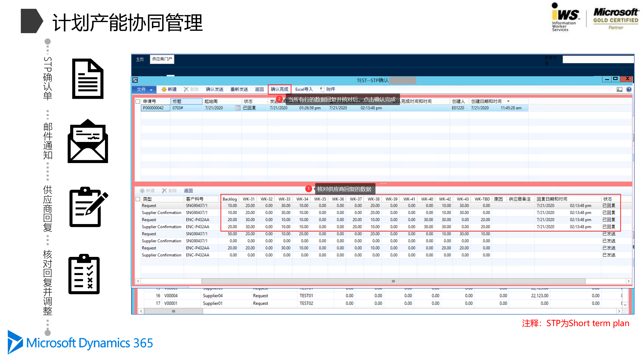Click background window horizontal scrollbar right arrow
Screen dimensions: 644x361
[619, 311]
